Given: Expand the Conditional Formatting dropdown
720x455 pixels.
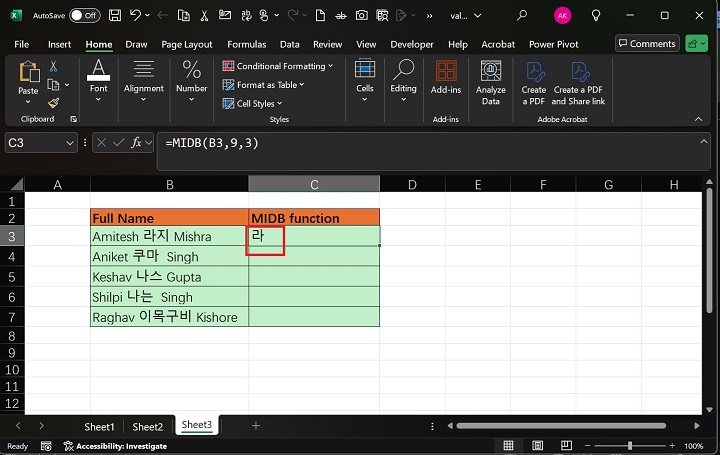Looking at the screenshot, I should tap(280, 66).
